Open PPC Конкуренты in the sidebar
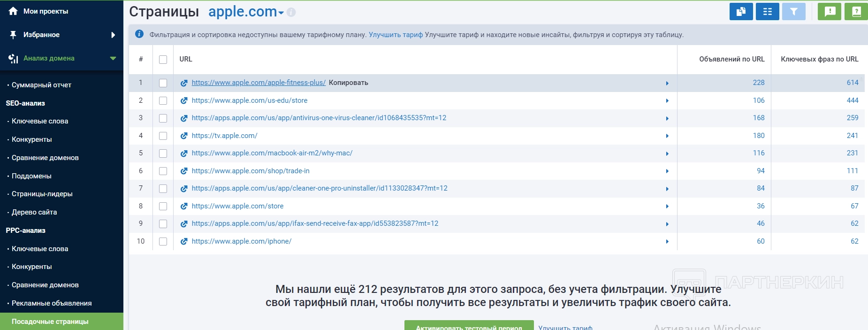The width and height of the screenshot is (868, 330). (31, 267)
